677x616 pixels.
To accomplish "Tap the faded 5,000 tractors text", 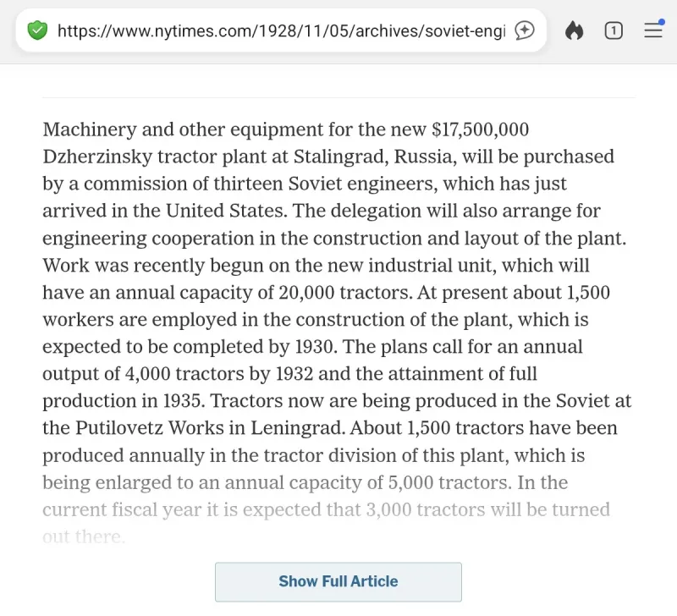I will coord(450,482).
